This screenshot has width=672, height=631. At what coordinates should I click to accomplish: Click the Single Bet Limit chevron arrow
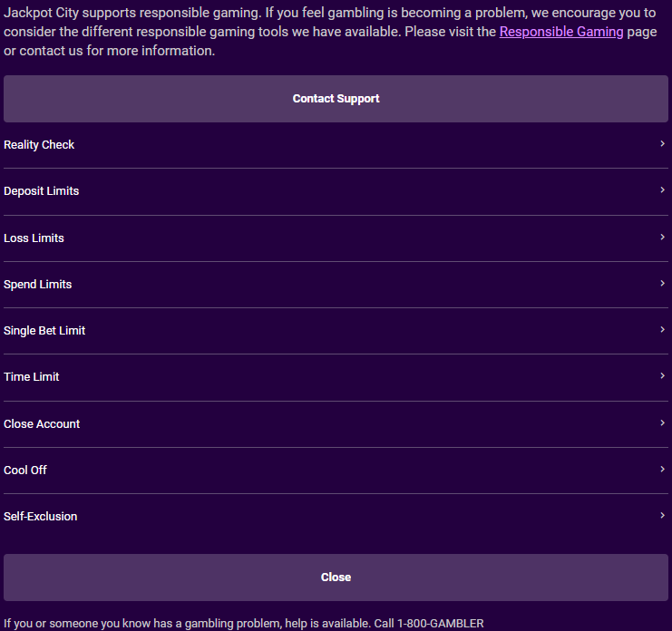pyautogui.click(x=662, y=330)
